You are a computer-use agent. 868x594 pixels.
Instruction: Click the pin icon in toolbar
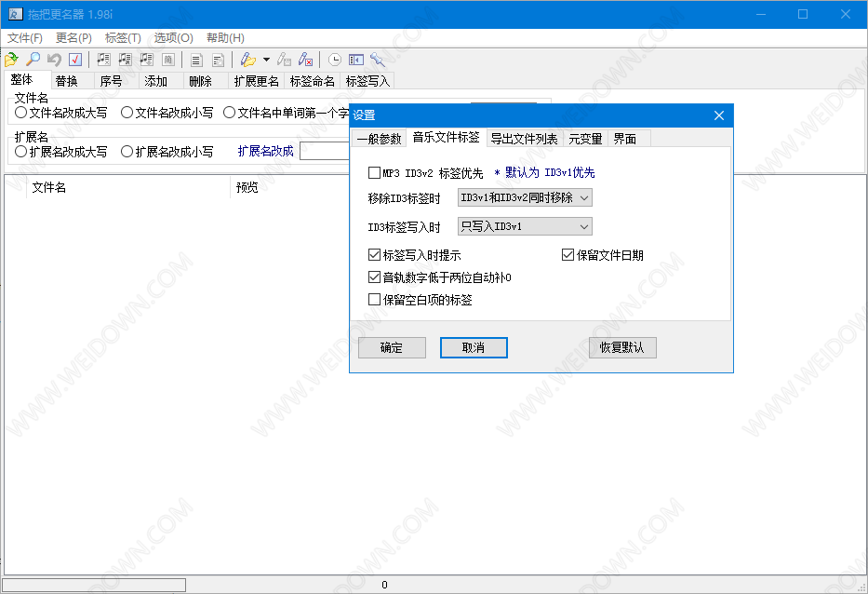point(377,60)
